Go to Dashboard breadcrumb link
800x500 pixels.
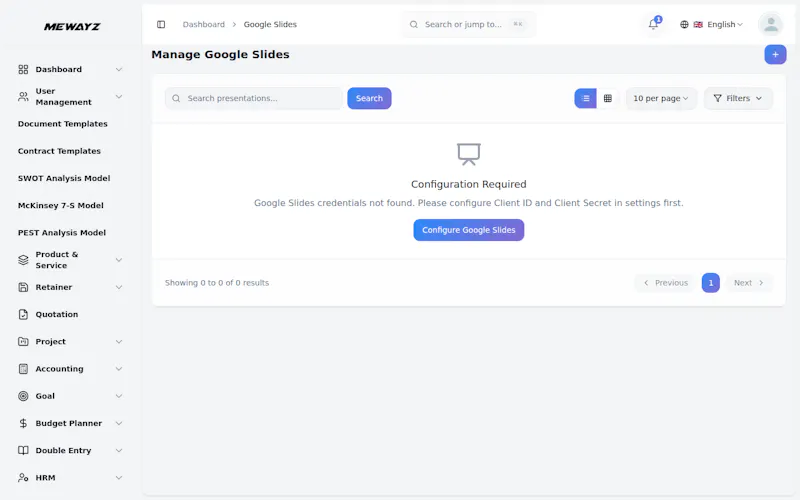click(204, 24)
